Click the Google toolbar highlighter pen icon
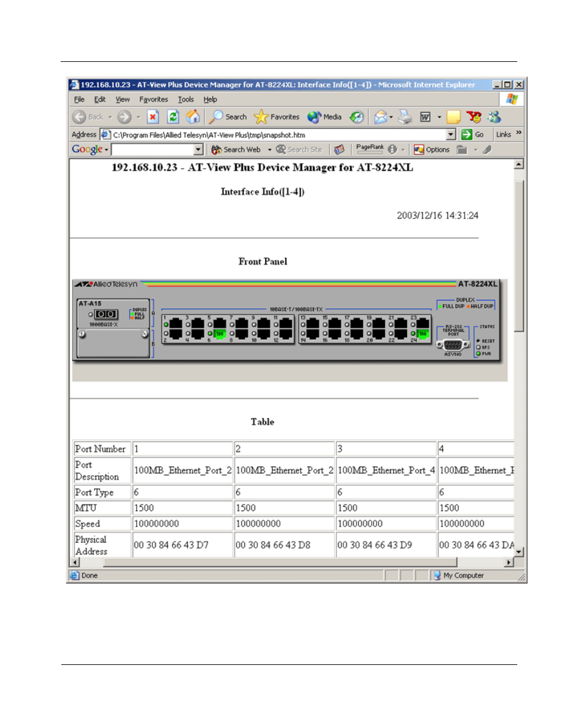This screenshot has height=728, width=562. pyautogui.click(x=487, y=150)
